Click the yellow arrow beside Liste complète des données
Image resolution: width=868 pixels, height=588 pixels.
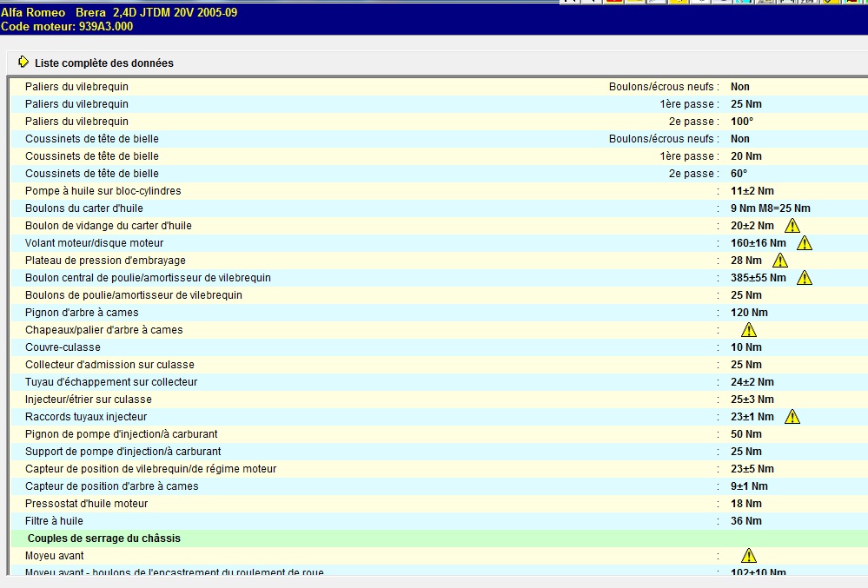point(23,63)
